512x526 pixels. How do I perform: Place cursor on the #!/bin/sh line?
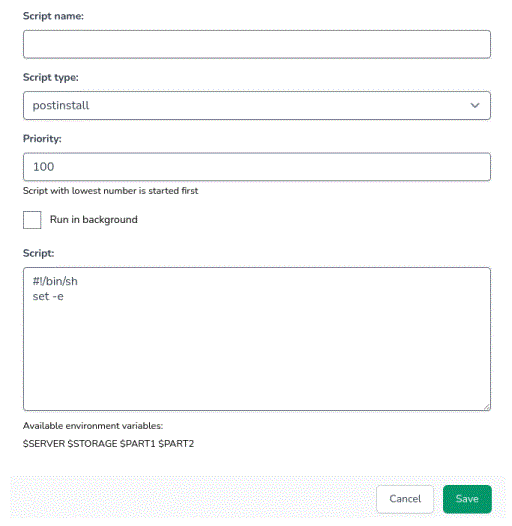tap(55, 281)
